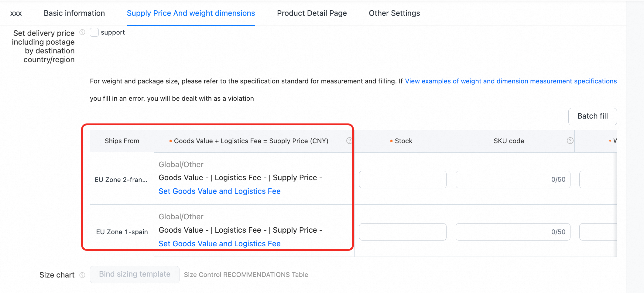This screenshot has height=293, width=644.
Task: Go to Other Settings tab
Action: [394, 13]
